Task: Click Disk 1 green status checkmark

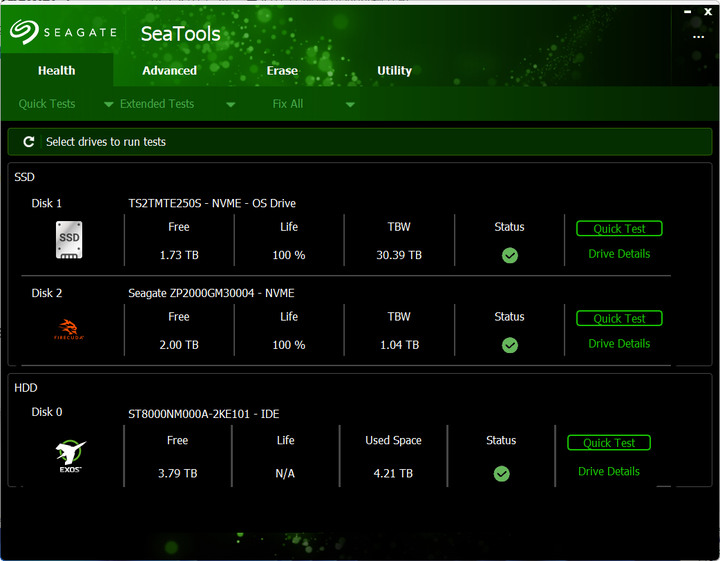Action: [510, 255]
